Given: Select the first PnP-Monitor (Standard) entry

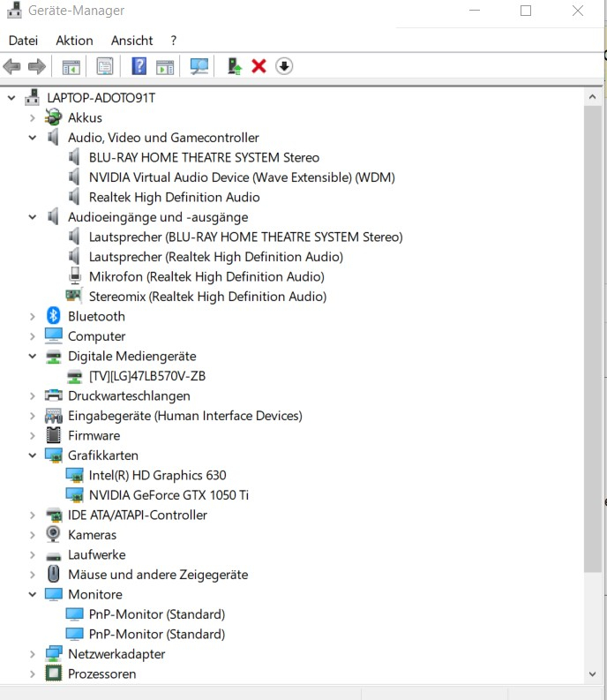Looking at the screenshot, I should point(157,614).
